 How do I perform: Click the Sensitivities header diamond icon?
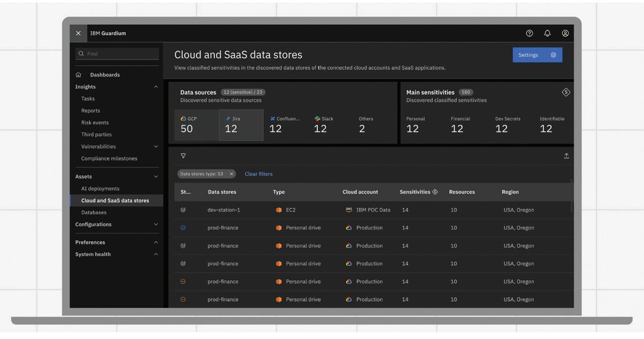pos(435,192)
